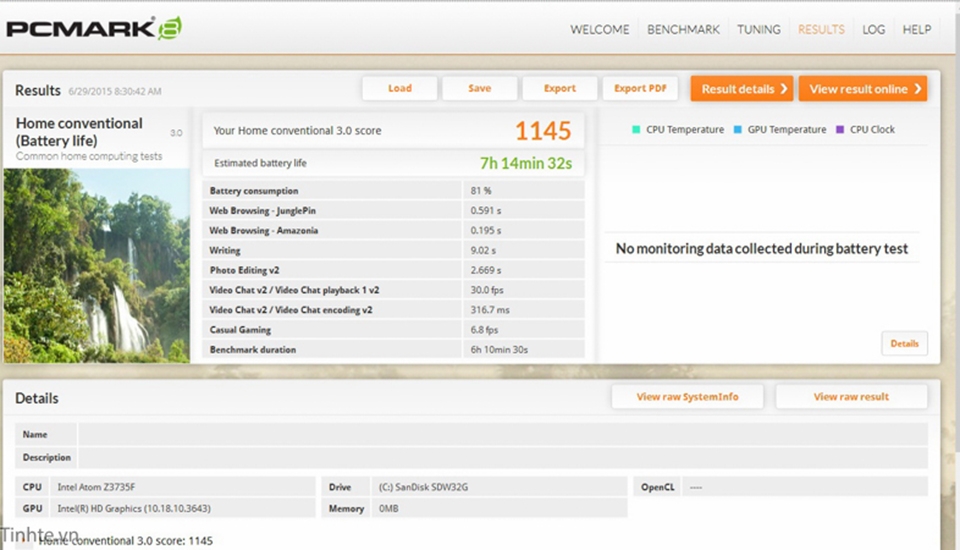
Task: Select the Results tab
Action: click(821, 29)
